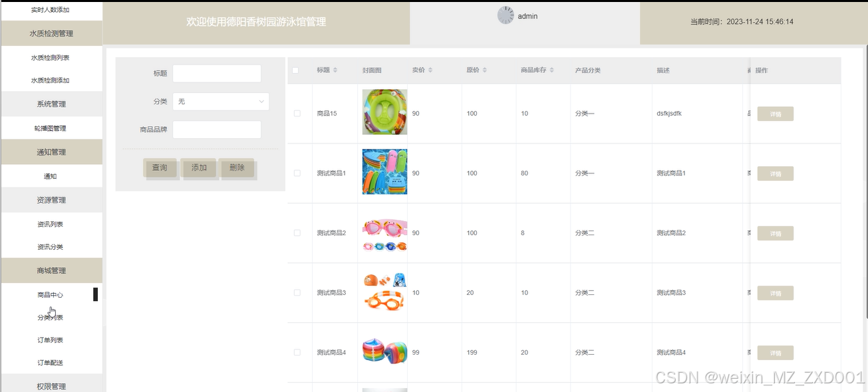Click the 测试商品4 title cell
The height and width of the screenshot is (392, 868).
pos(332,353)
